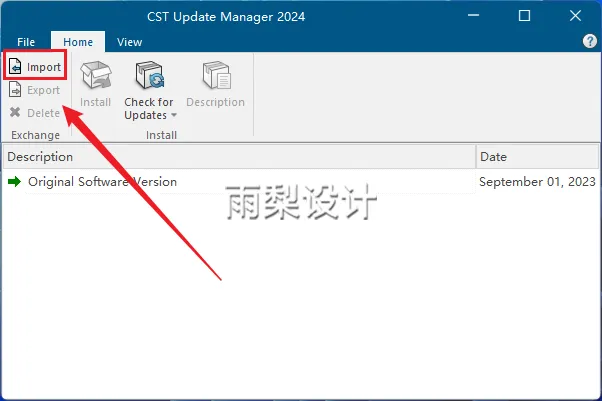Click the Delete X icon
602x401 pixels.
click(x=15, y=113)
